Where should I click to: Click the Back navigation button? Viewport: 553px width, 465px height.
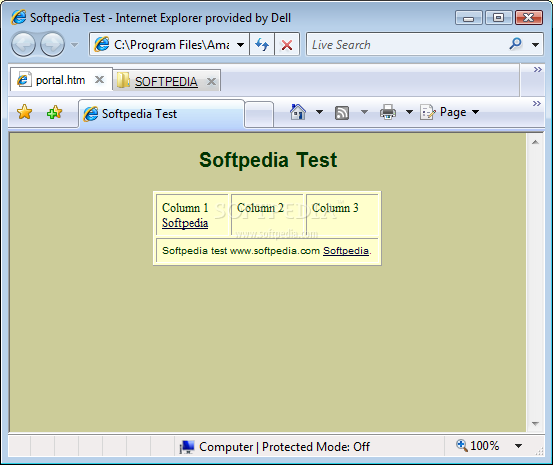(x=23, y=44)
